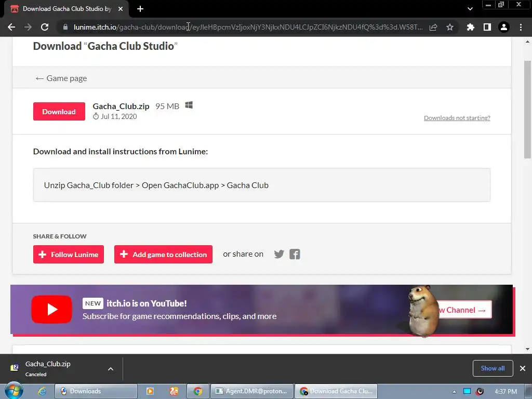The width and height of the screenshot is (532, 399).
Task: Click Show all downloads button
Action: 493,368
